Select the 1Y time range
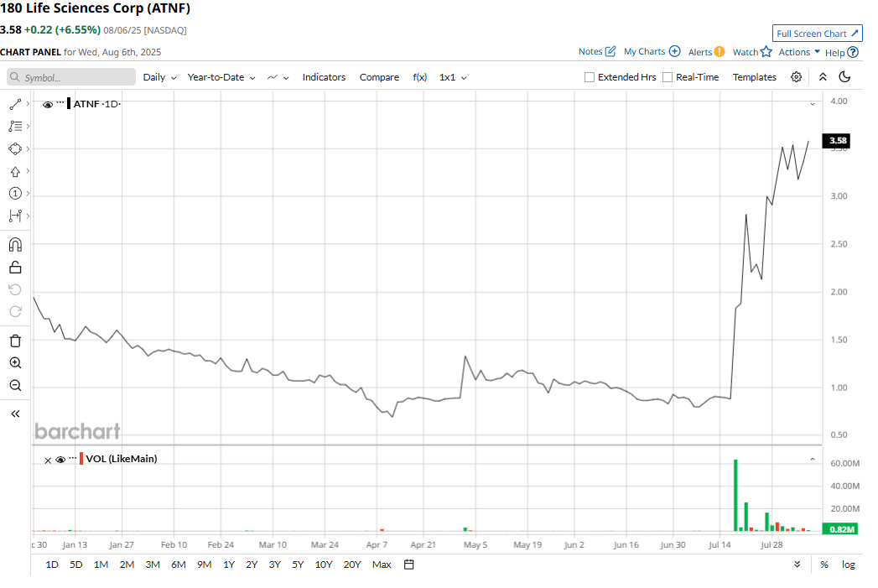Image resolution: width=878 pixels, height=588 pixels. (x=229, y=565)
